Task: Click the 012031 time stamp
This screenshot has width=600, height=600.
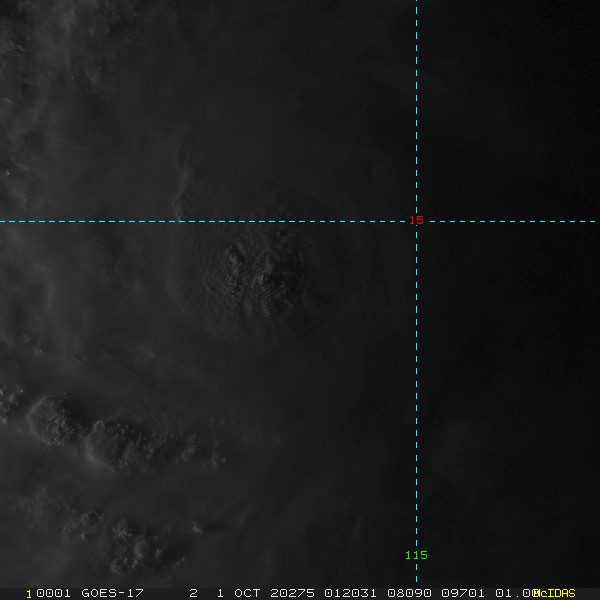Action: [x=351, y=593]
